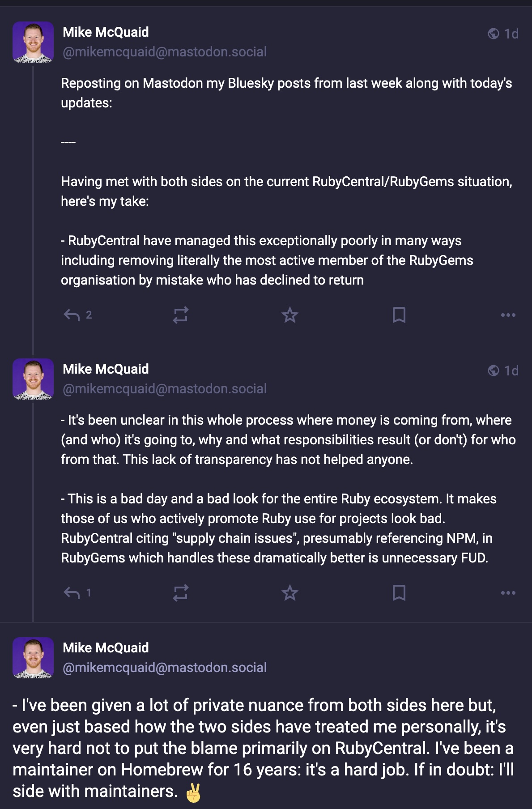Bookmark the first post in the thread
The image size is (532, 809).
click(x=399, y=315)
